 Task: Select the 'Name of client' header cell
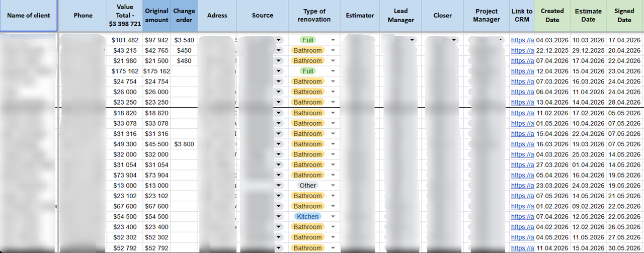point(29,16)
